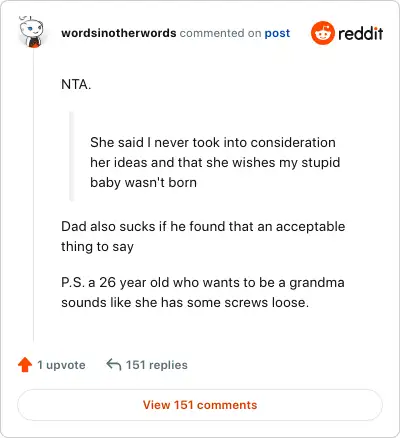Viewport: 400px width, 438px height.
Task: Click the "P.S. a 26 year old" paragraph
Action: [203, 292]
